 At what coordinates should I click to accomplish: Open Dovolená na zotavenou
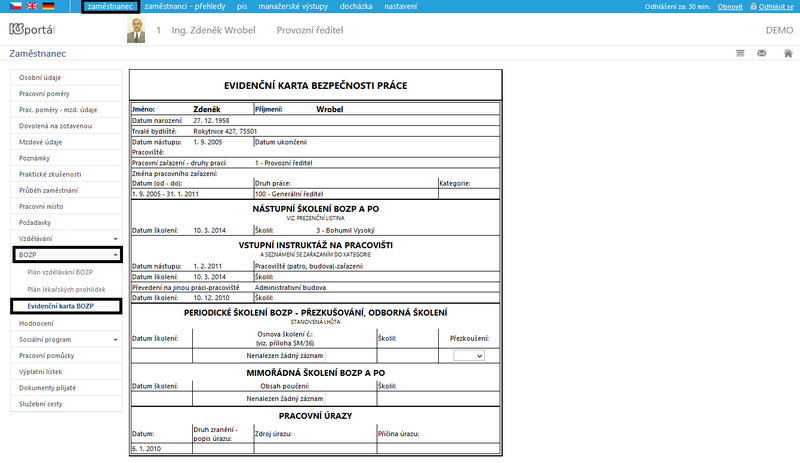[66, 126]
